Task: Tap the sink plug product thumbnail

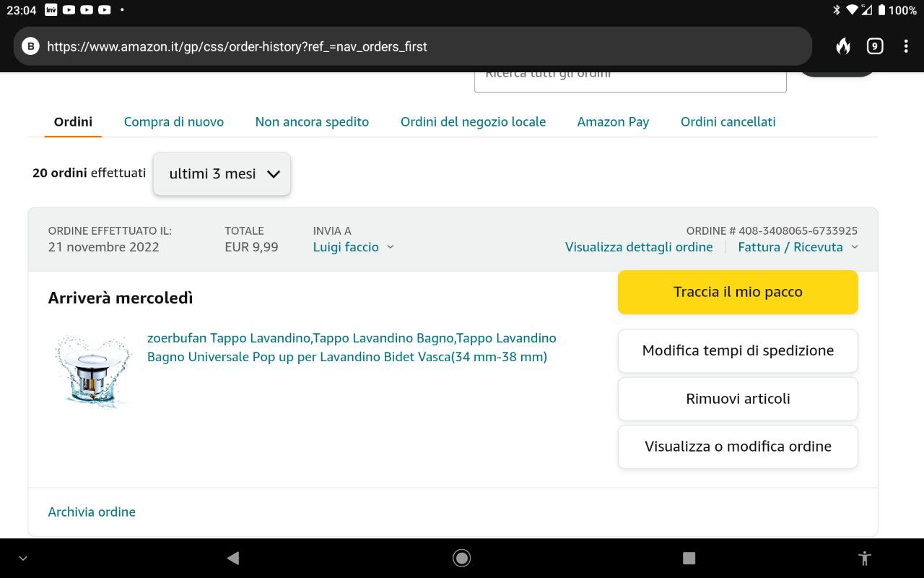Action: tap(94, 371)
